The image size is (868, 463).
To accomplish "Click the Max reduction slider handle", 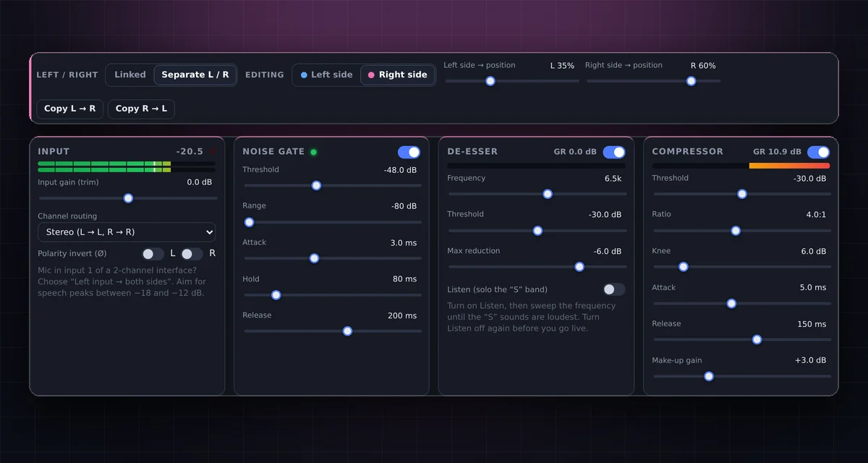I will click(x=579, y=267).
